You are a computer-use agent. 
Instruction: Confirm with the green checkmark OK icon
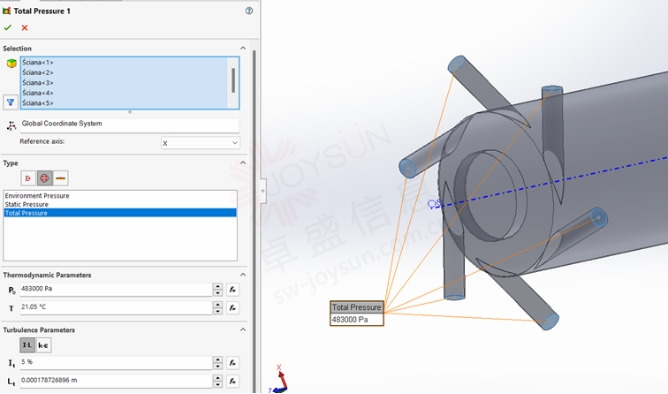pos(8,28)
